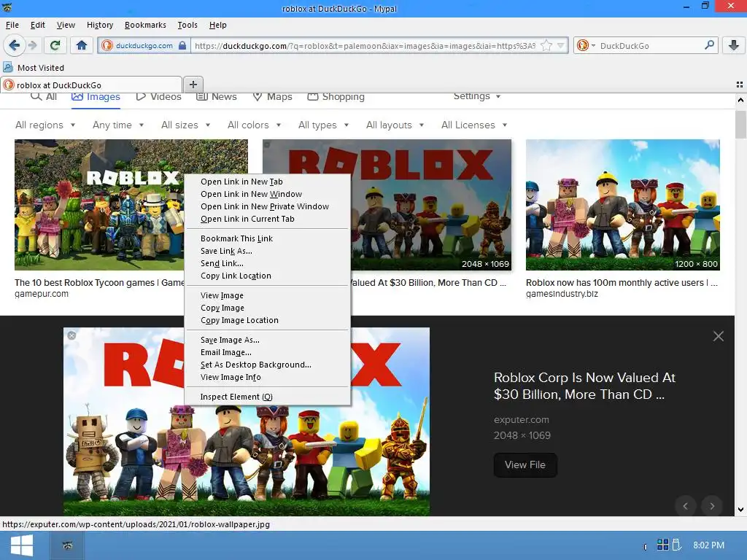Viewport: 747px width, 560px height.
Task: Reload the page with the refresh icon
Action: [55, 45]
